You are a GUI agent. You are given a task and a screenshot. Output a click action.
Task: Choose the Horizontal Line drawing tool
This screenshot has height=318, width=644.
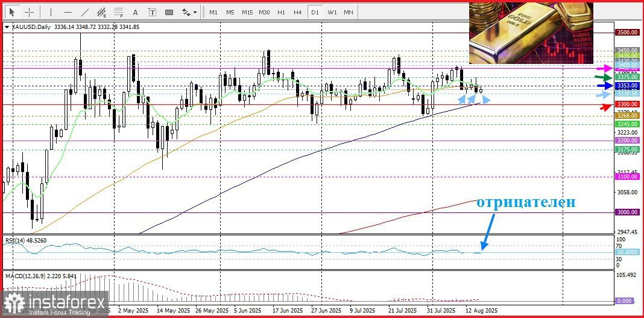[x=68, y=12]
